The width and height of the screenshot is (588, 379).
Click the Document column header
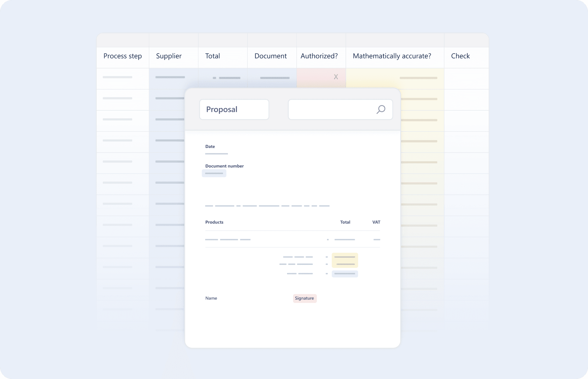pos(270,56)
